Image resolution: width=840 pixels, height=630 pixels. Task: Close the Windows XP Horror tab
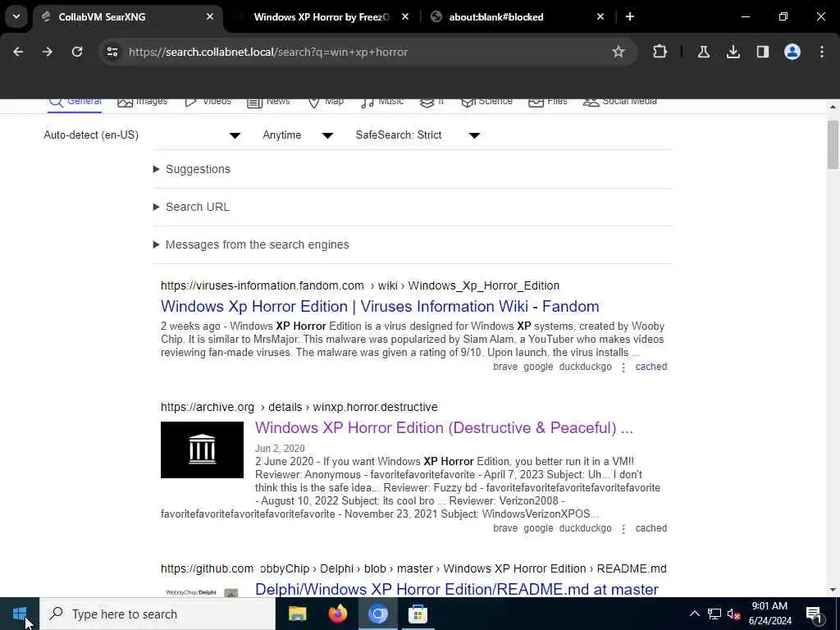pos(405,16)
